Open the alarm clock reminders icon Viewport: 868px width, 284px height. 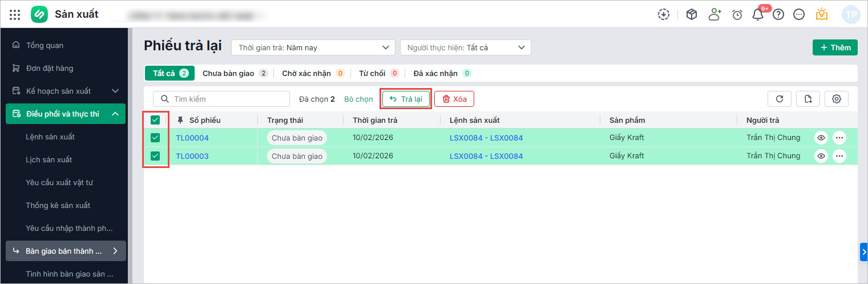pyautogui.click(x=737, y=15)
